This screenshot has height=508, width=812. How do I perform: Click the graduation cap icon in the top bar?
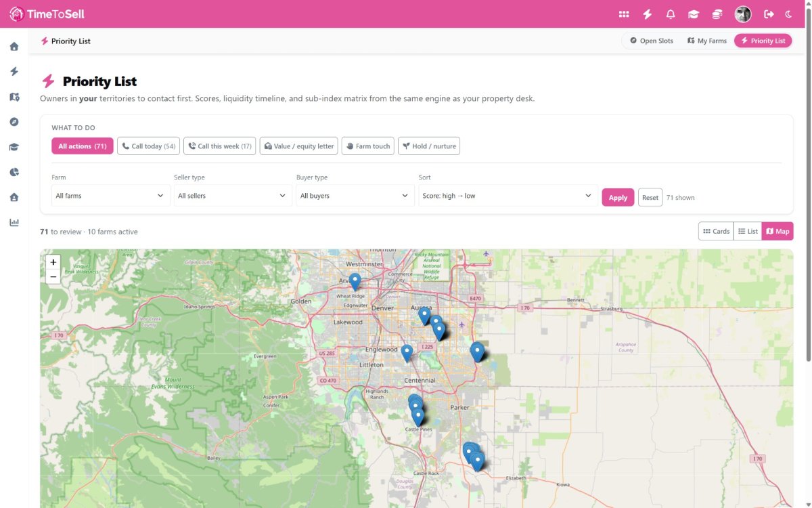(x=694, y=14)
